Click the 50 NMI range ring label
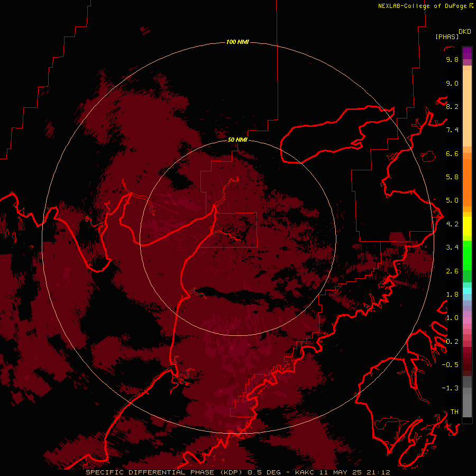476x476 pixels. (x=237, y=140)
